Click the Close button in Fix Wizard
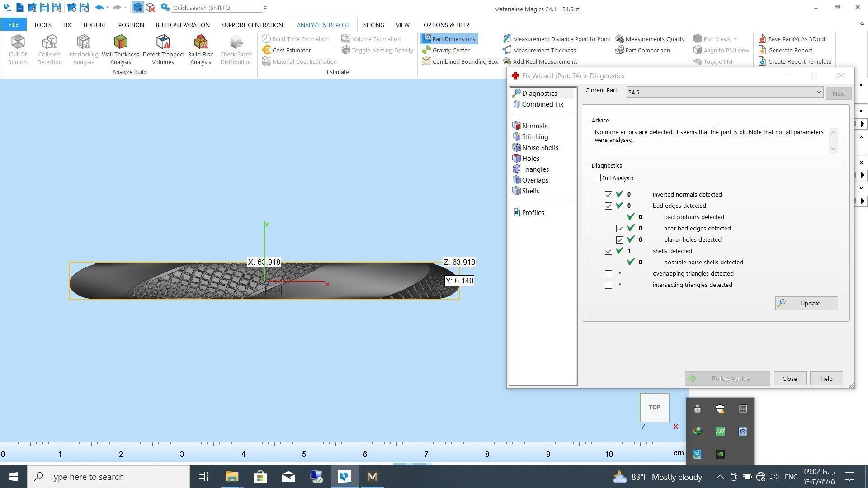 tap(789, 379)
